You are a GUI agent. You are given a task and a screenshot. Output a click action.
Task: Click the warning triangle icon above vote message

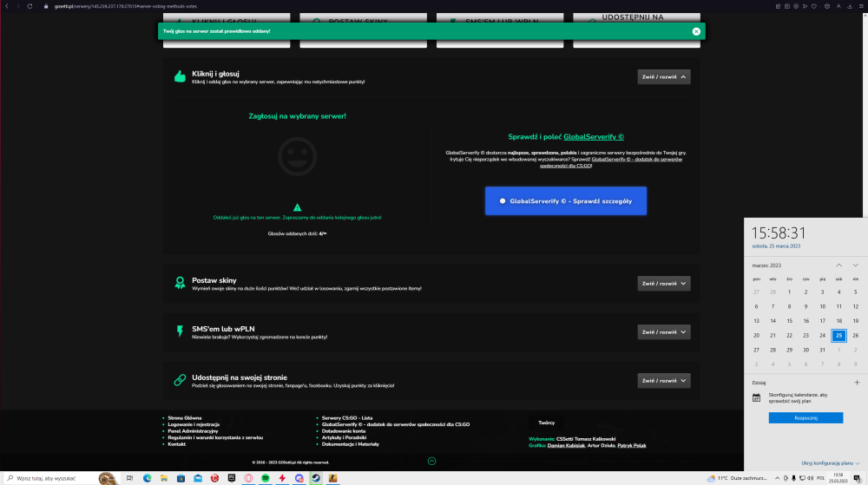pyautogui.click(x=297, y=207)
